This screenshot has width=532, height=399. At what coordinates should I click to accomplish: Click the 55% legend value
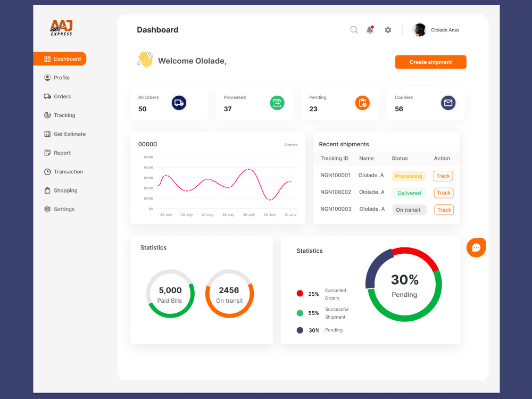[x=313, y=313]
